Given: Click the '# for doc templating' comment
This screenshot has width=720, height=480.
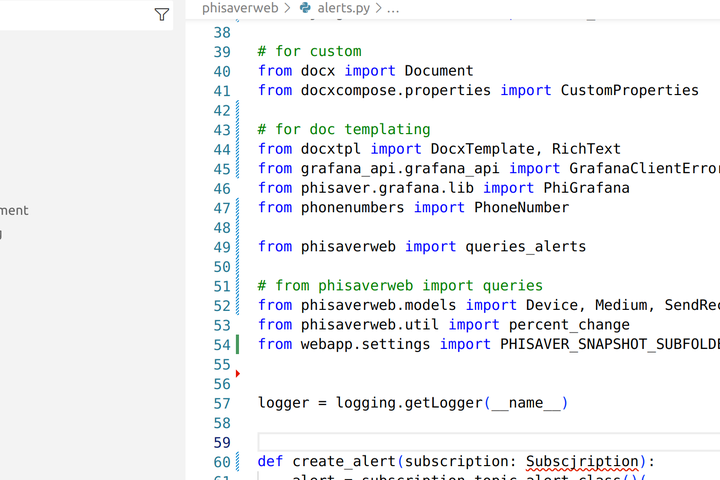Looking at the screenshot, I should [344, 129].
